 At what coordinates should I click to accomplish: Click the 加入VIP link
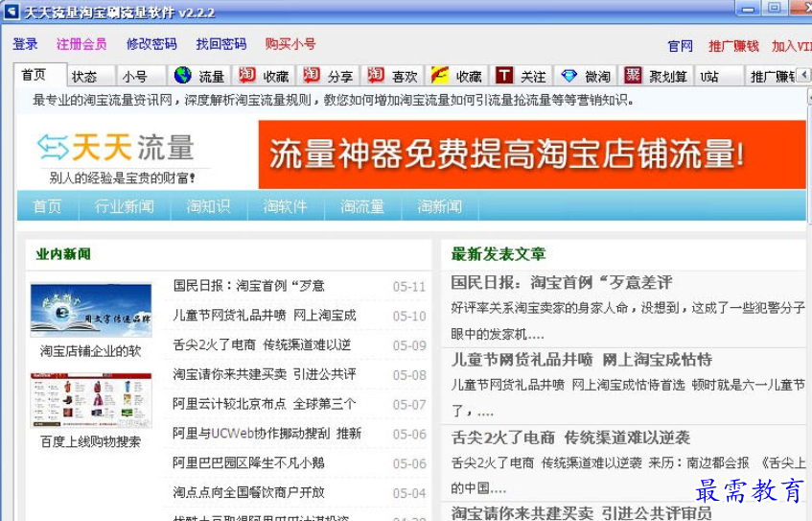[792, 46]
